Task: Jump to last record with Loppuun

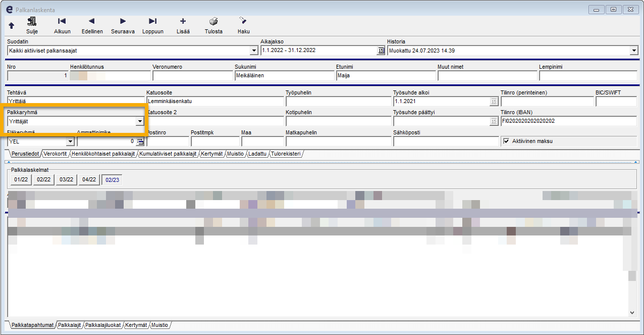Action: click(152, 21)
